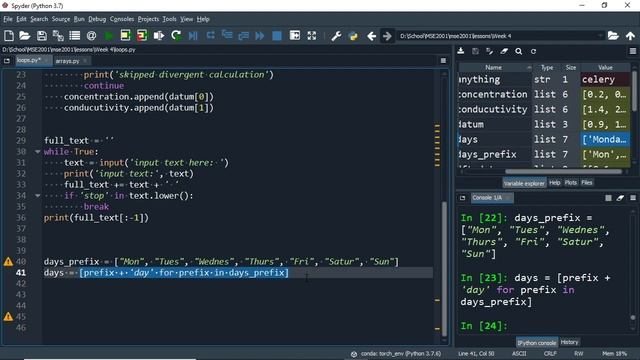Viewport: 640px width, 360px height.
Task: Browse console tabs button
Action: pos(462,198)
